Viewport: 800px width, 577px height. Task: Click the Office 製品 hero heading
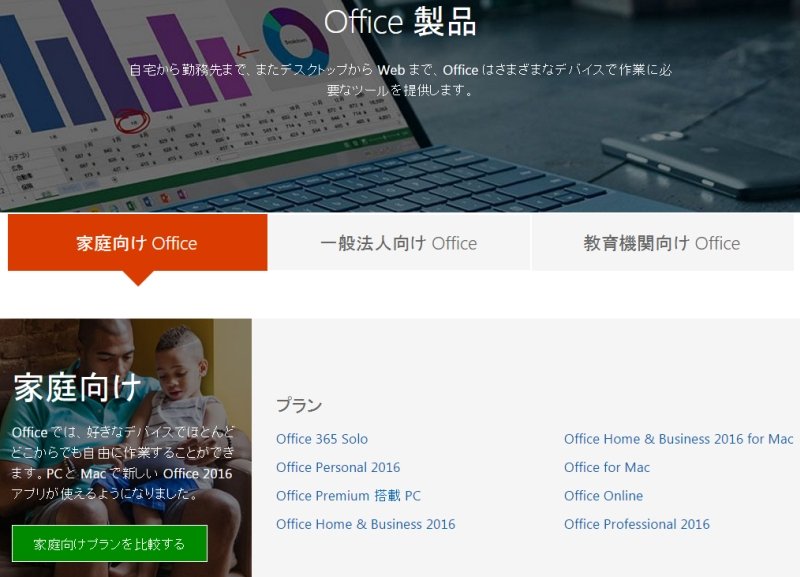tap(400, 22)
